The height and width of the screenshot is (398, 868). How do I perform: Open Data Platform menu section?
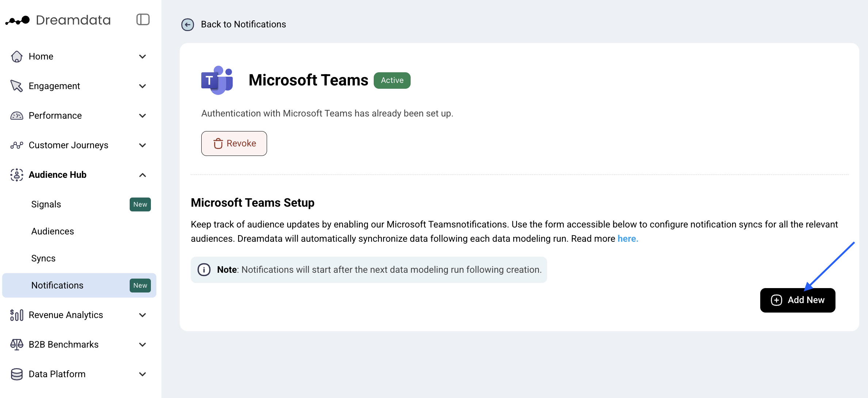pos(79,374)
